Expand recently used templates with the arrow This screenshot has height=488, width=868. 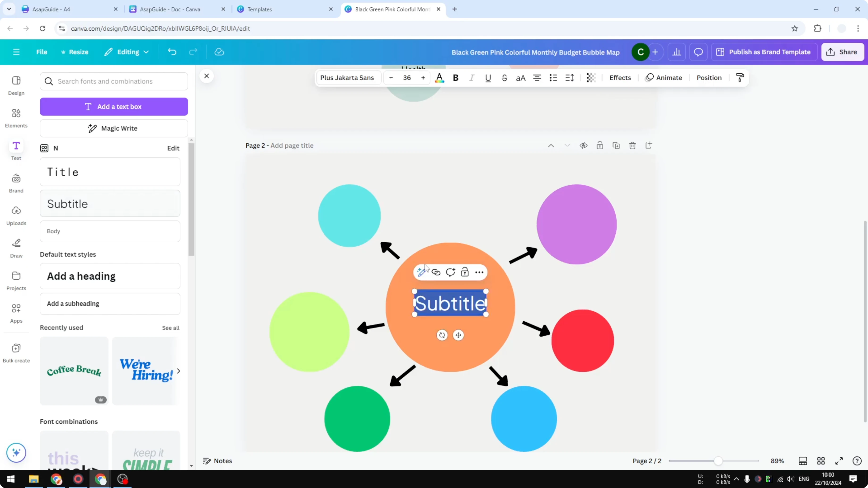(x=178, y=371)
